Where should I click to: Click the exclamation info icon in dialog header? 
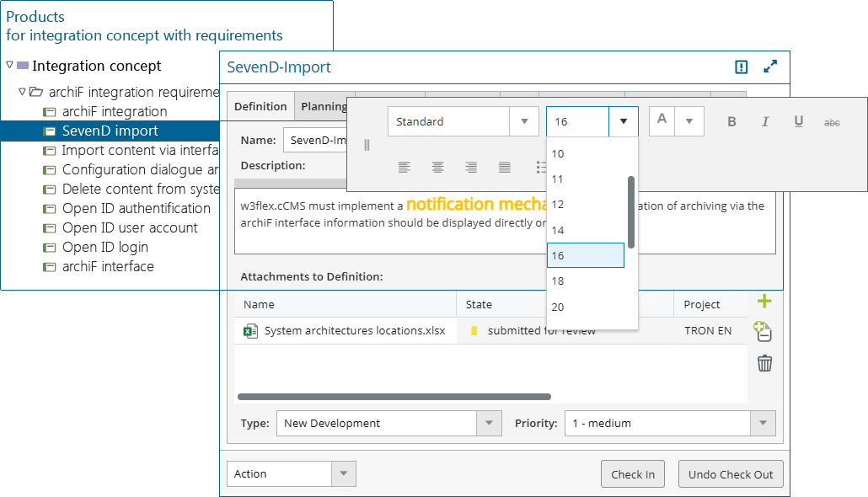click(x=741, y=67)
